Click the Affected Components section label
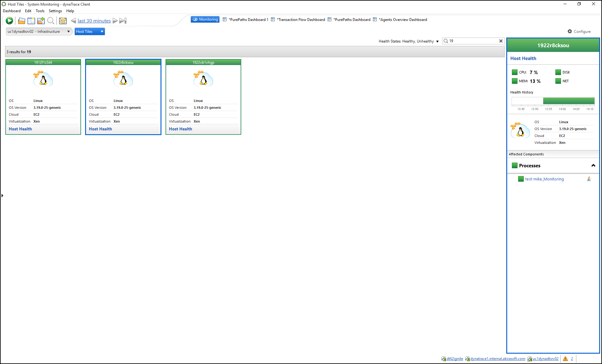The image size is (602, 364). [526, 154]
